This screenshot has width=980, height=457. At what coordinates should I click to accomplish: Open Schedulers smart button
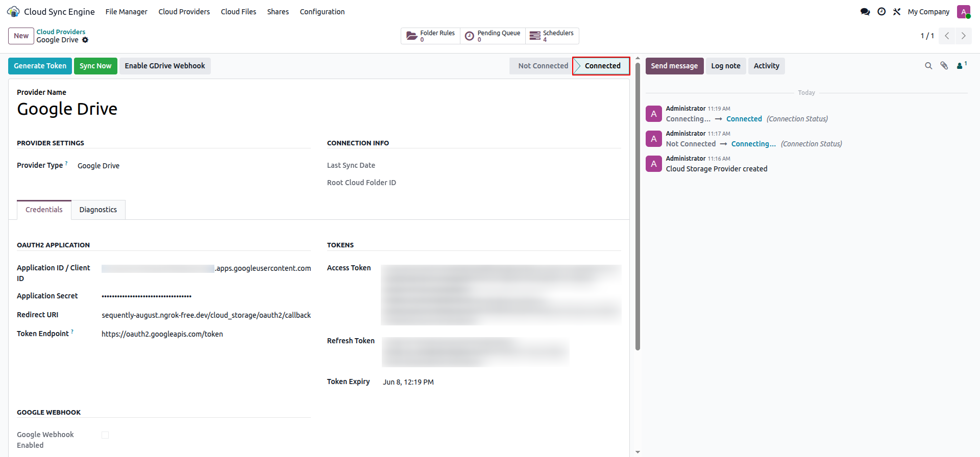tap(552, 36)
